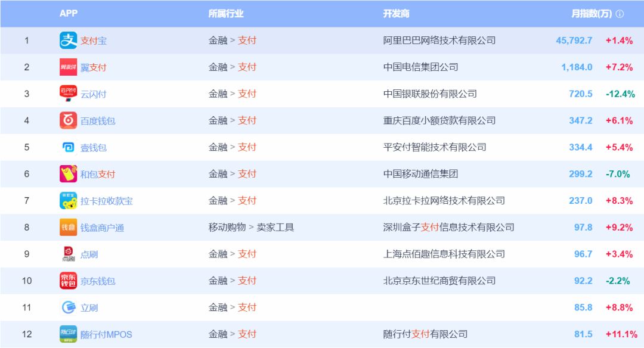
Task: Select developer 深圳盒子支付信息技术有限公司
Action: pos(449,228)
